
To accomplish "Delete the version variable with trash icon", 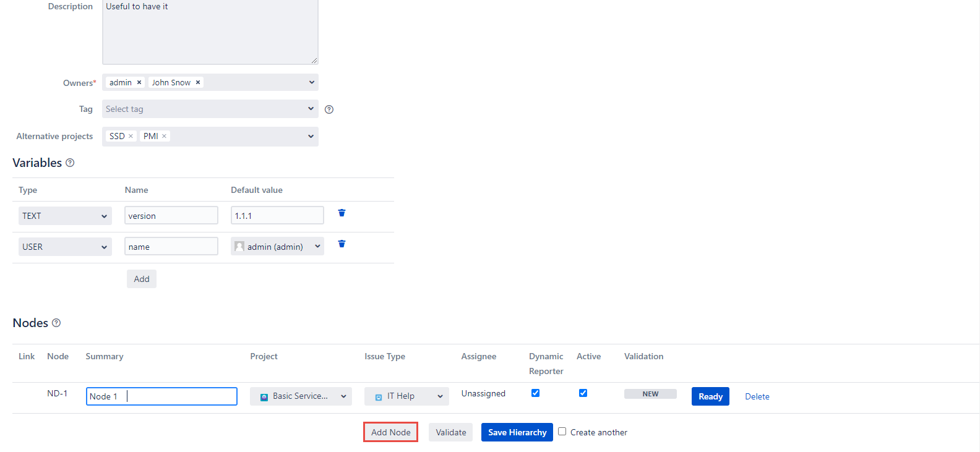I will (x=342, y=213).
